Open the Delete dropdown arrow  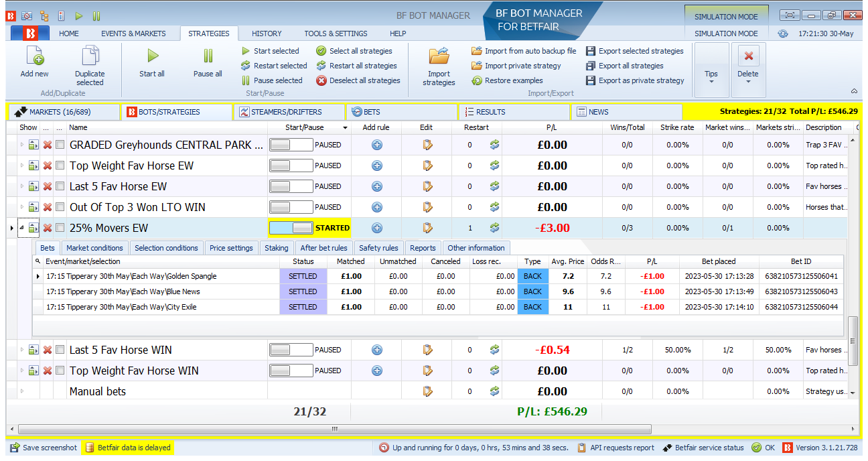tap(748, 82)
